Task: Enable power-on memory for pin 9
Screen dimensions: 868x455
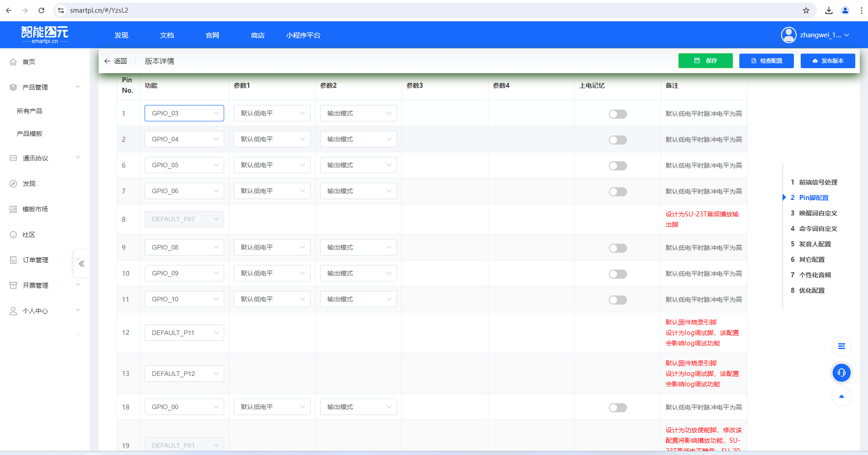Action: click(x=617, y=248)
